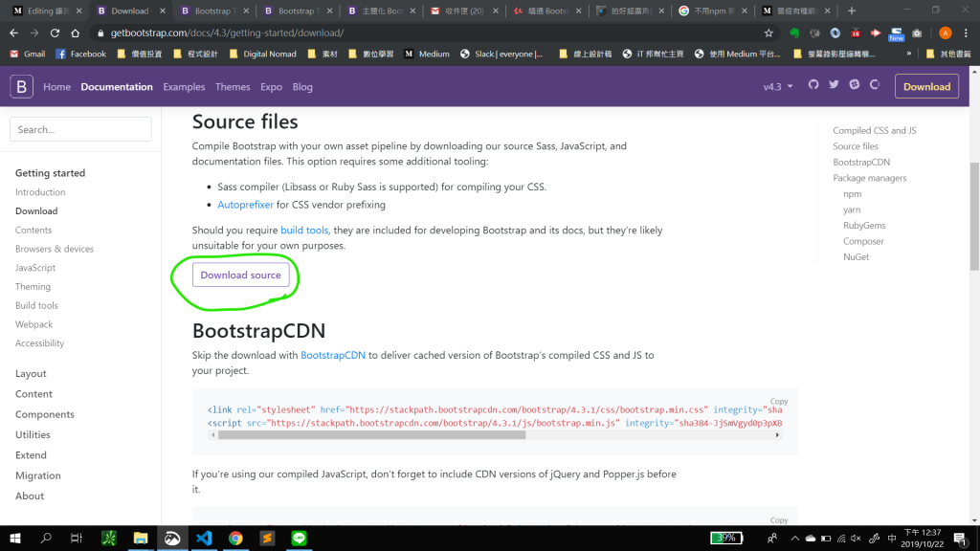The width and height of the screenshot is (980, 551).
Task: Open Themes in navbar
Action: 233,87
